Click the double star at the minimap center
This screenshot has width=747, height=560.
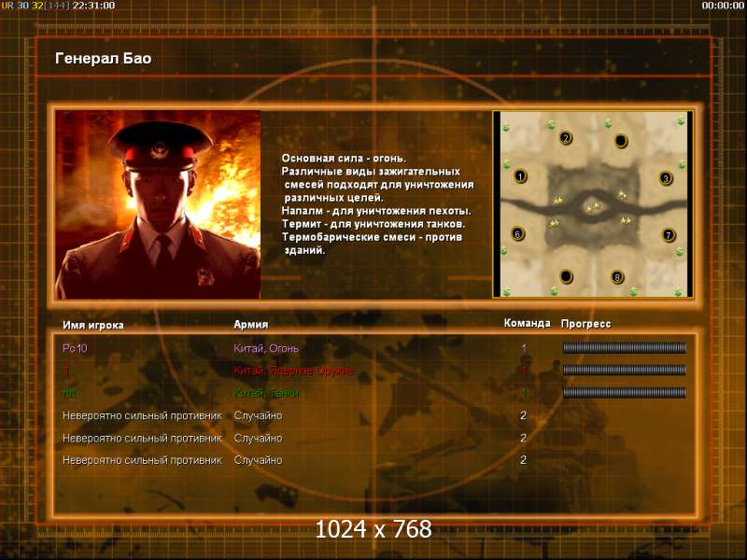593,207
